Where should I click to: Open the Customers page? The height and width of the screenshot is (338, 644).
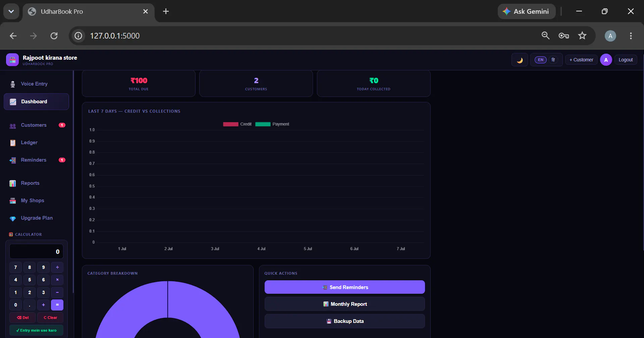click(36, 125)
